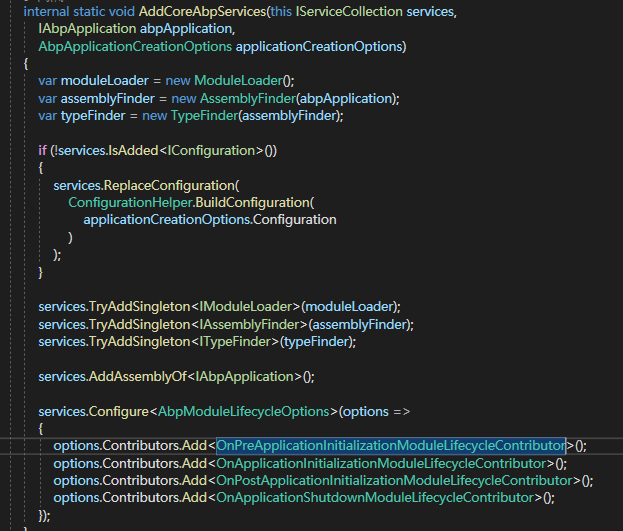This screenshot has width=623, height=531.
Task: Click the if keyword
Action: (42, 151)
